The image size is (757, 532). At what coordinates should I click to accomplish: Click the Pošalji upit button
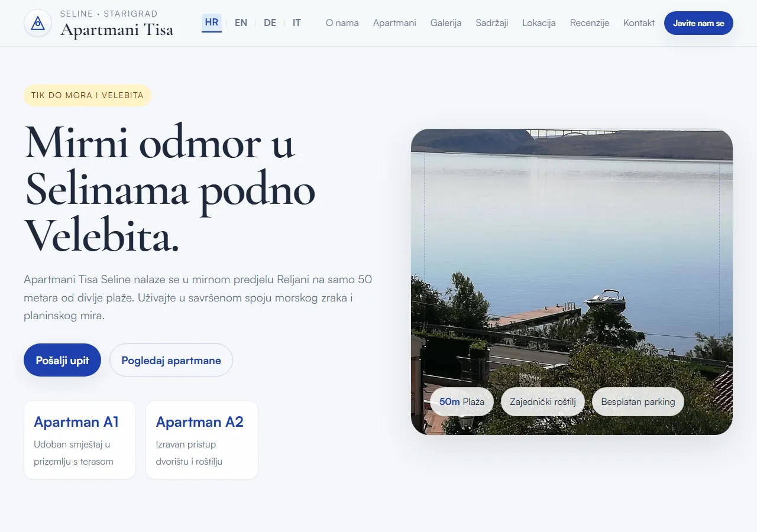pyautogui.click(x=63, y=360)
